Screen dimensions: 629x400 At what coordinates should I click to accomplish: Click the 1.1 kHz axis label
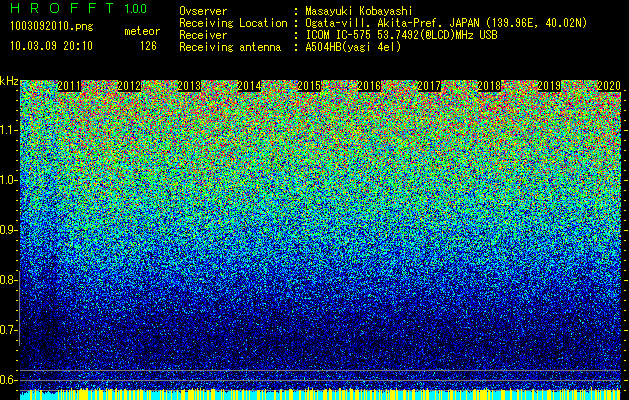(x=8, y=130)
